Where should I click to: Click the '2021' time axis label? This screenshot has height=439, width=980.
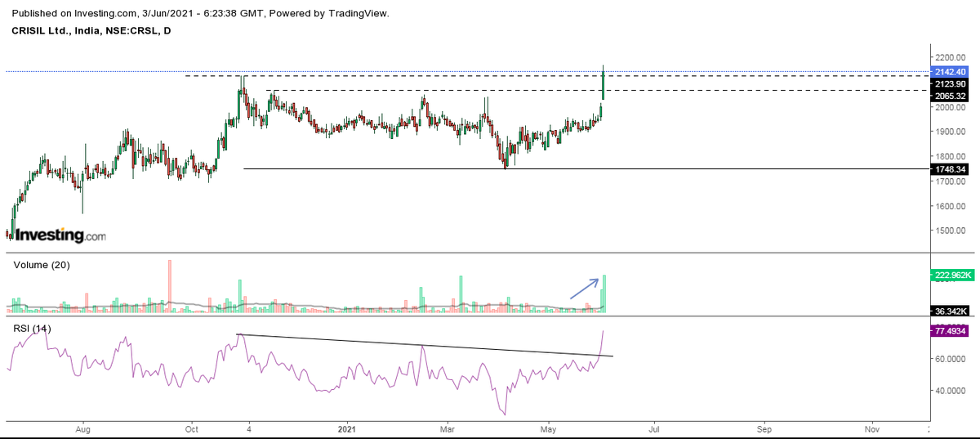[347, 428]
